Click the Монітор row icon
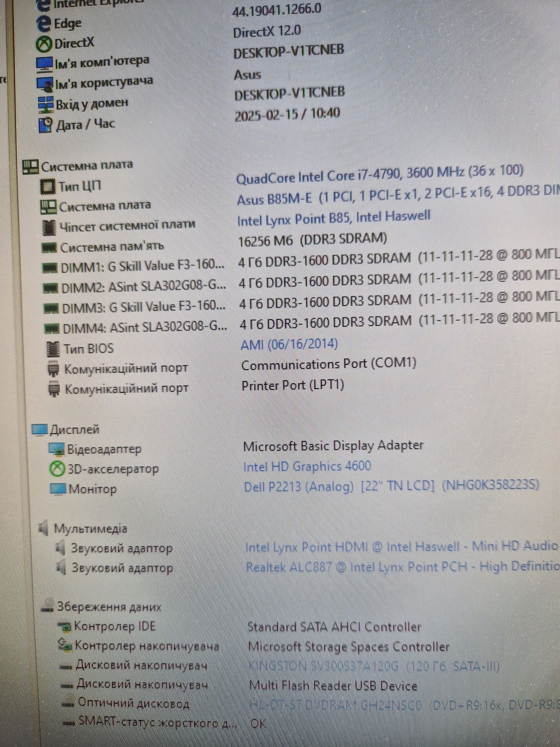 58,489
